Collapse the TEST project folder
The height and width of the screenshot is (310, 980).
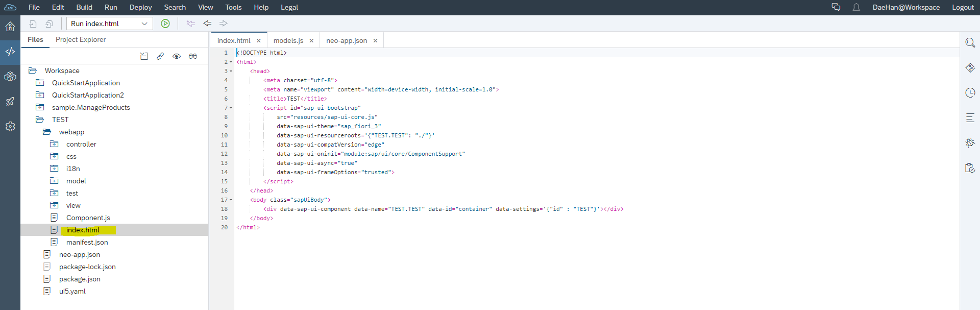pyautogui.click(x=40, y=120)
